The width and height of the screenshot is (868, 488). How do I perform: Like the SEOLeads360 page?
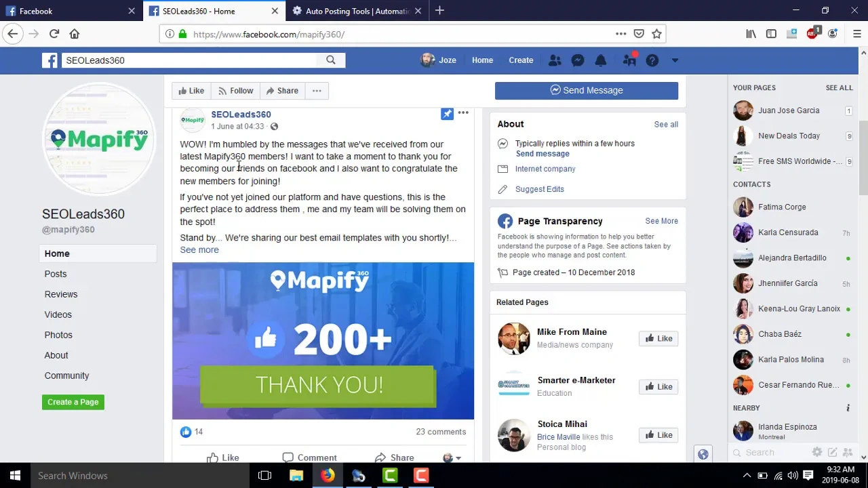(189, 91)
